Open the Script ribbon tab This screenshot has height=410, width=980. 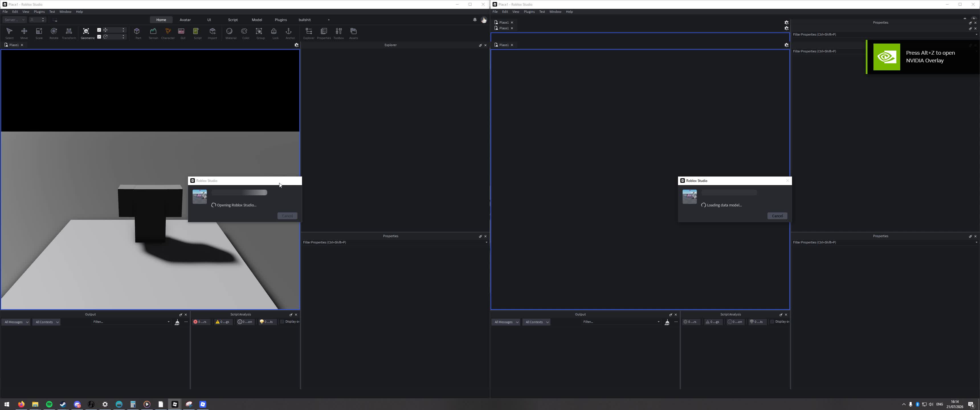coord(233,20)
